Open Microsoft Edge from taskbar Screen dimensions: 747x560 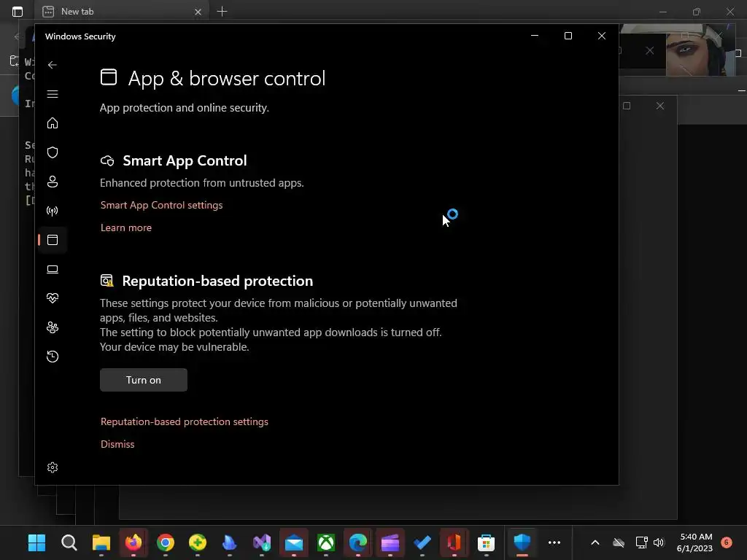click(x=357, y=542)
